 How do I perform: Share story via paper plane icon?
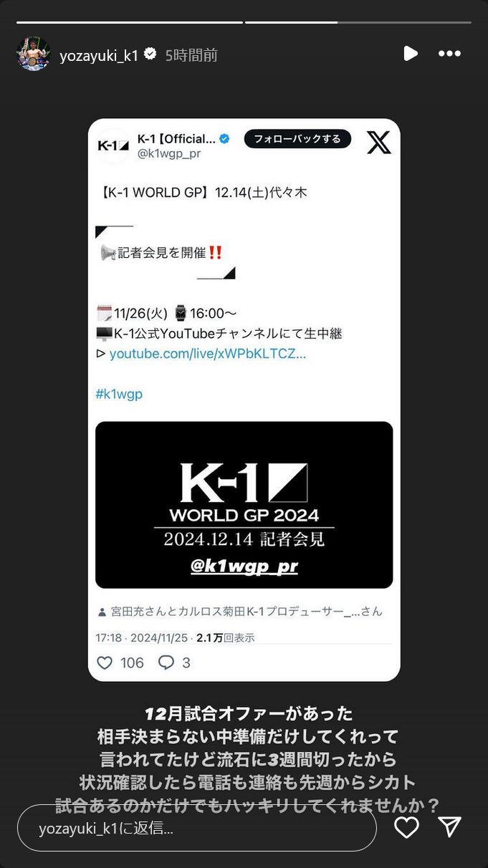coord(449,827)
